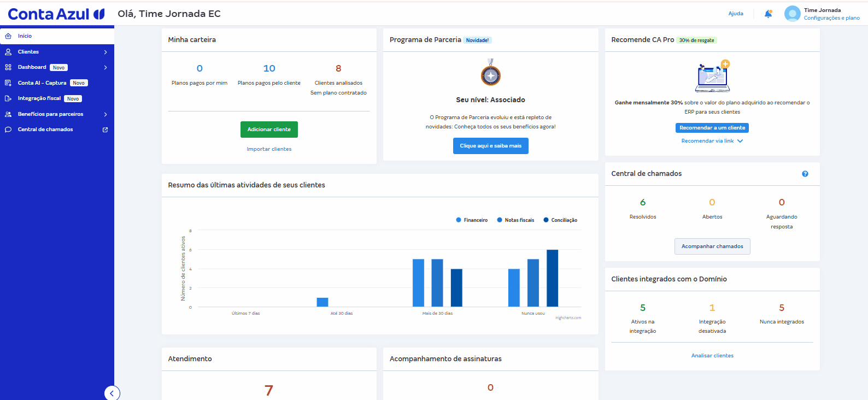Click Recomendar a um cliente button
Image resolution: width=868 pixels, height=400 pixels.
tap(712, 128)
